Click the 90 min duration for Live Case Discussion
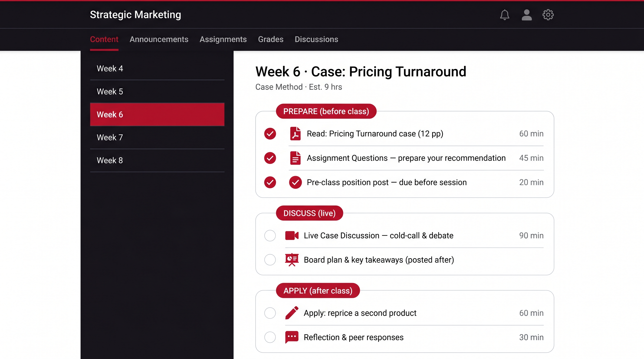 (x=531, y=235)
